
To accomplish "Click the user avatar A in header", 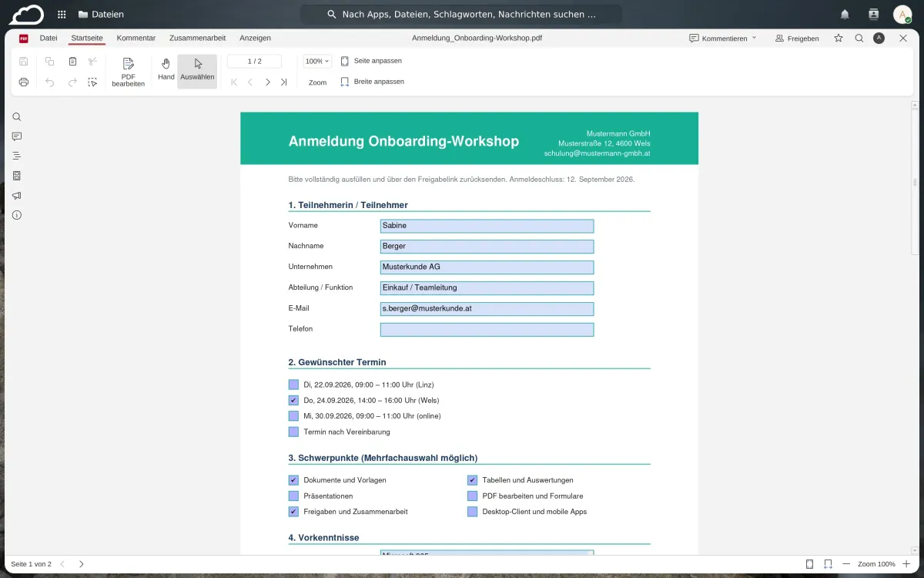I will tap(879, 38).
